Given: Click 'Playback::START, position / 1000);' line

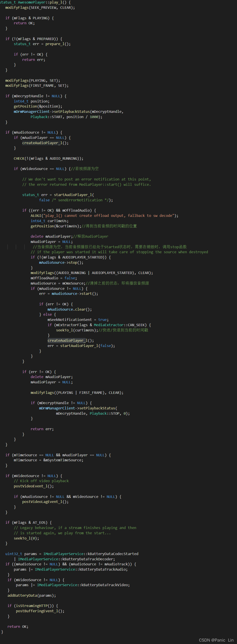Looking at the screenshot, I should [66, 117].
